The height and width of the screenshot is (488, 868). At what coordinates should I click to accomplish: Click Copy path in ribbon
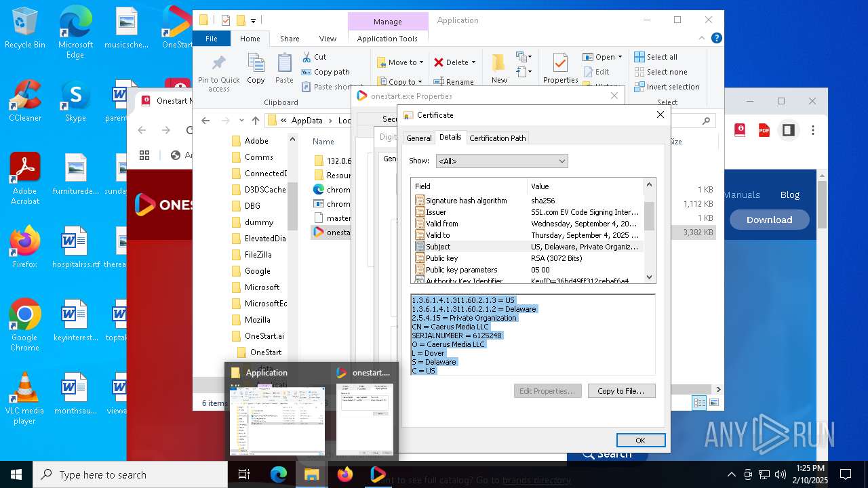325,72
